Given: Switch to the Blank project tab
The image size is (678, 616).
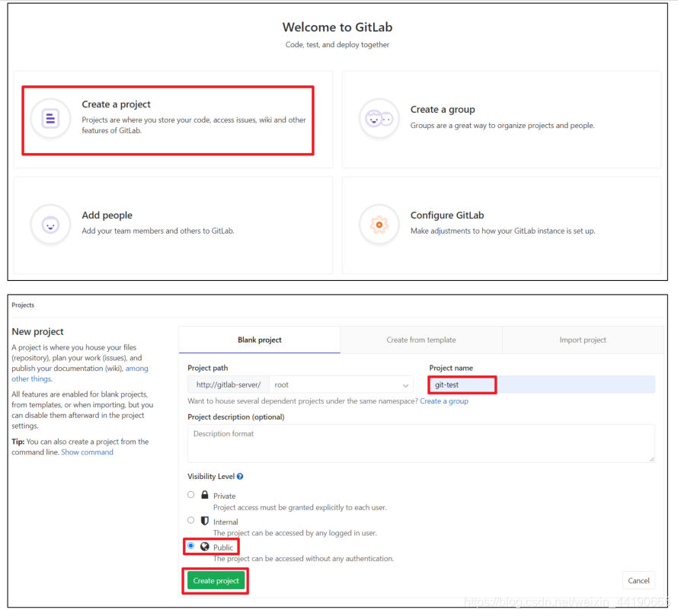Looking at the screenshot, I should point(260,340).
